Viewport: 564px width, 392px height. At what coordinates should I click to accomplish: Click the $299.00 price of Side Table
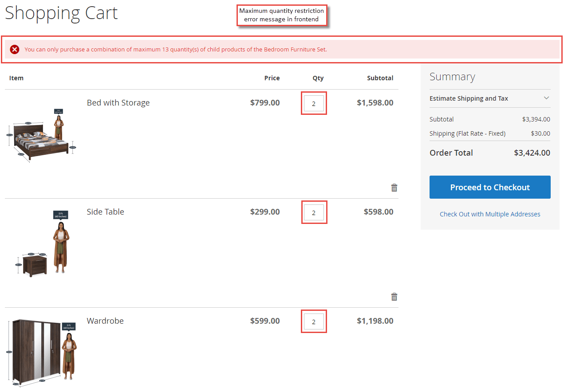click(265, 212)
